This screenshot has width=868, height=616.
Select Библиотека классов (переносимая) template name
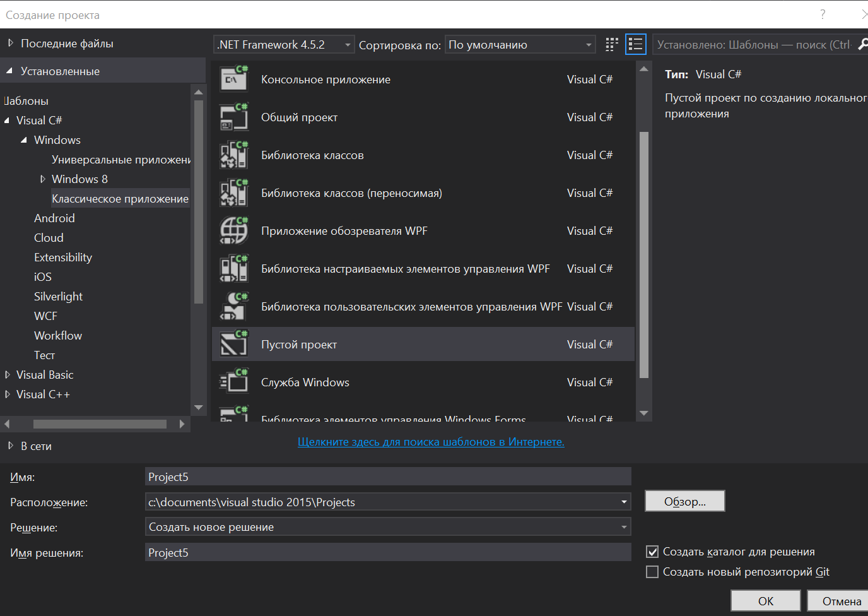coord(351,192)
